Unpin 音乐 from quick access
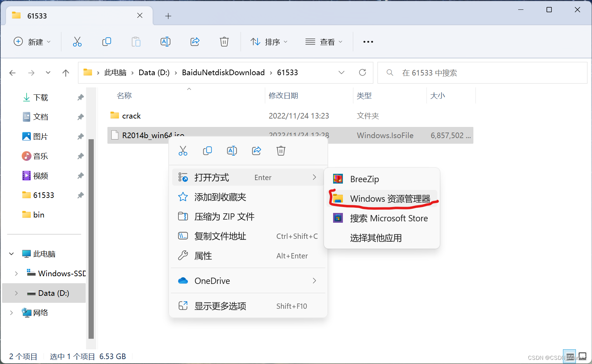The image size is (592, 364). [x=80, y=156]
